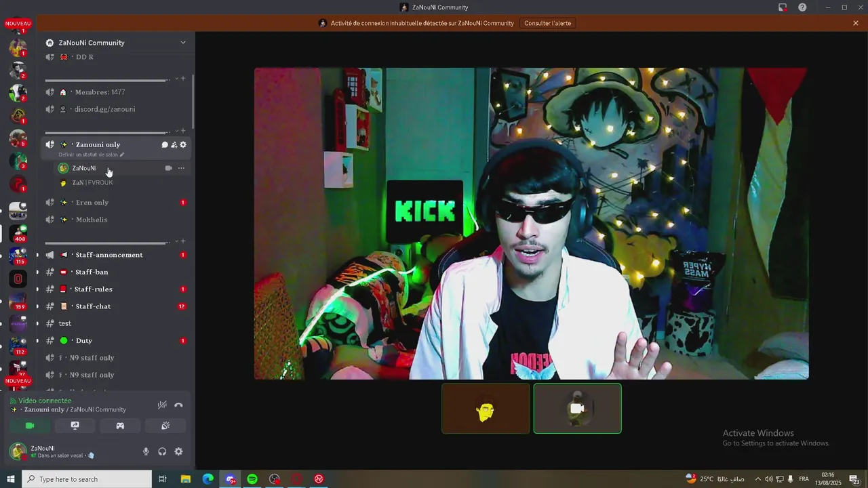Screen dimensions: 868x488
Task: Expand threads arrow beside test channel
Action: [x=37, y=323]
